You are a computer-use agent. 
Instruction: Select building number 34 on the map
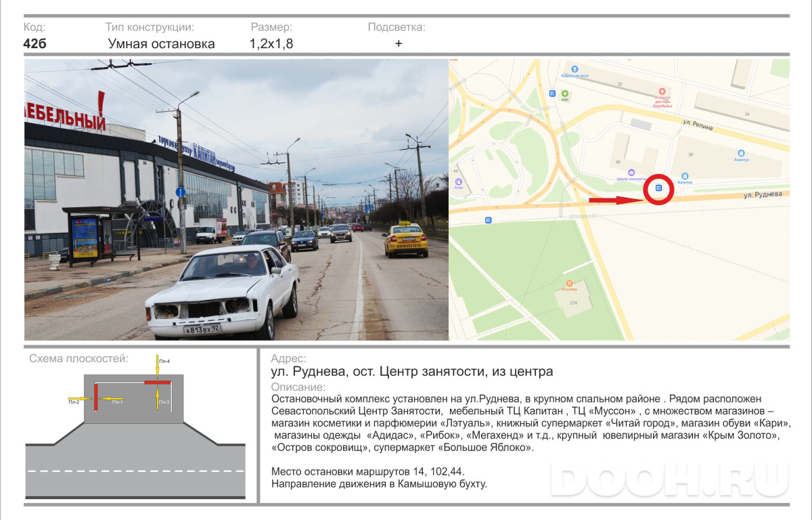[x=747, y=114]
